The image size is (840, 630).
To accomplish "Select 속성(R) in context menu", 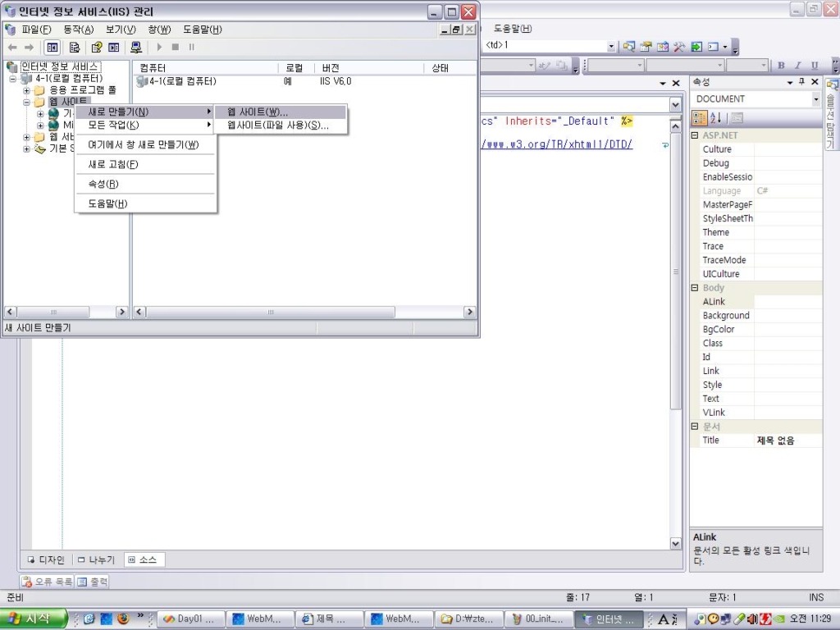I will (146, 185).
